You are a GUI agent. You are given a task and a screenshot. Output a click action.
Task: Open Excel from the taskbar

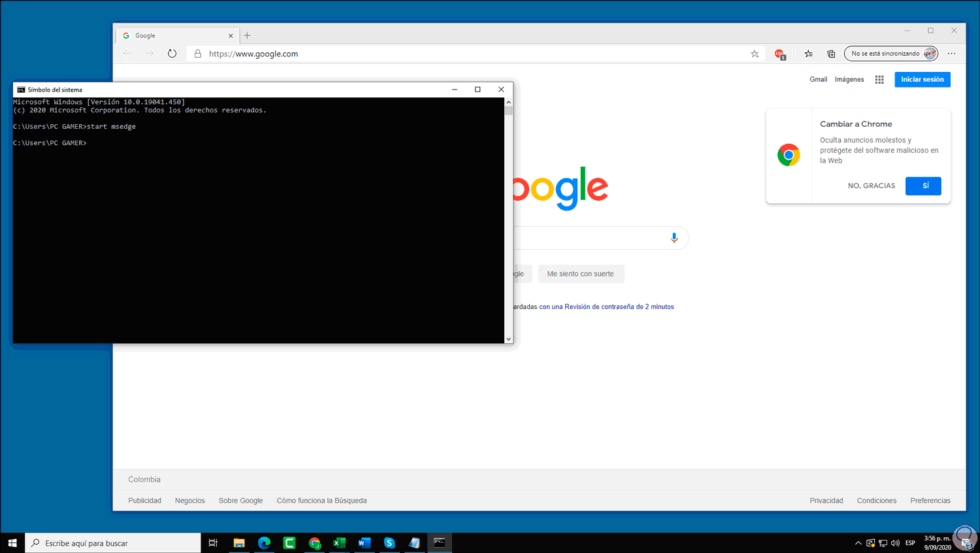point(340,543)
